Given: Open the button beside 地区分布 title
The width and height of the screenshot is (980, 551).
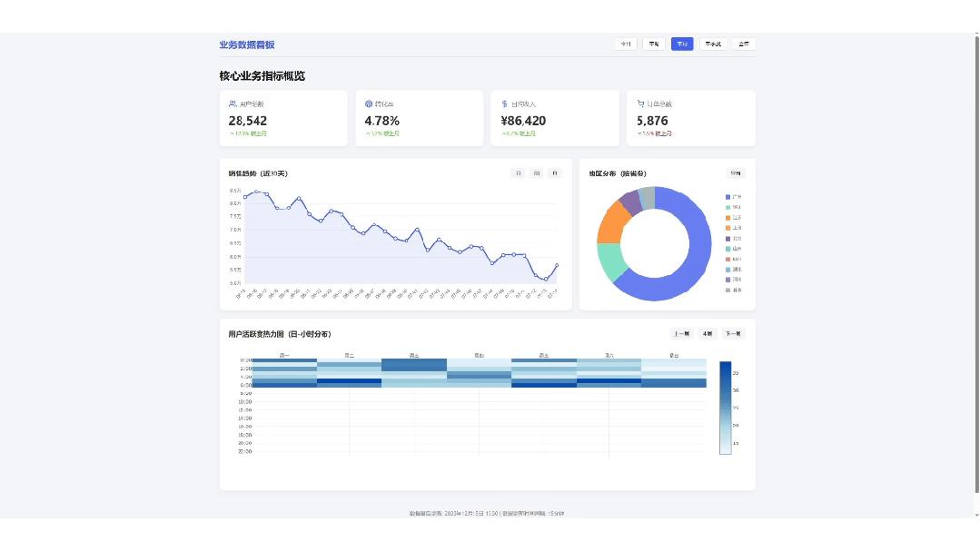Looking at the screenshot, I should (x=736, y=173).
